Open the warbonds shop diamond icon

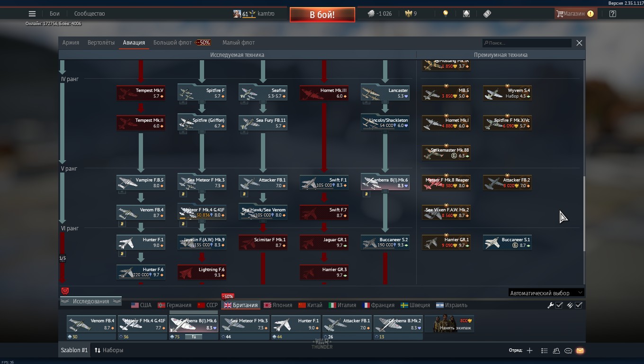point(466,14)
